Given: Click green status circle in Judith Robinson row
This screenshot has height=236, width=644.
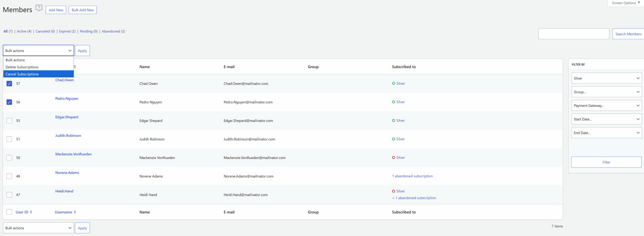Looking at the screenshot, I should point(393,139).
